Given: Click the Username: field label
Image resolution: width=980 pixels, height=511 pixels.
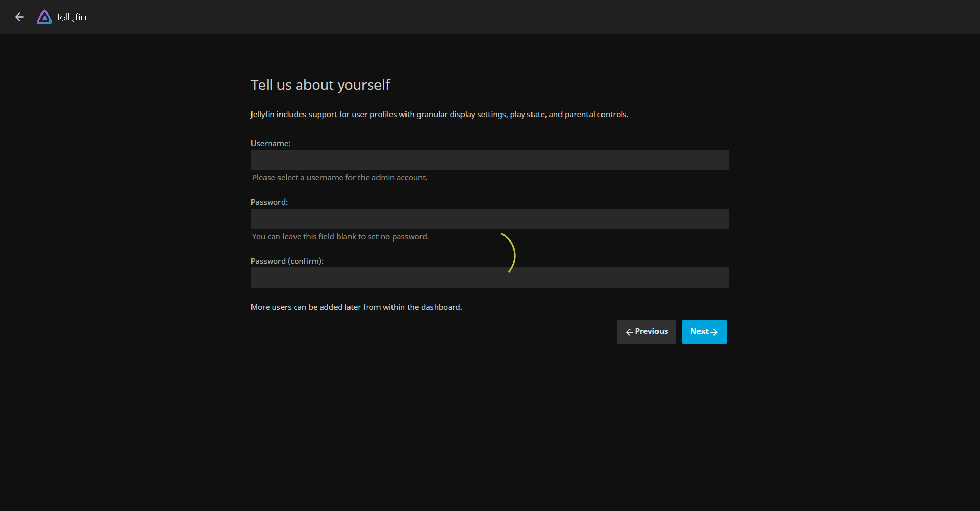Looking at the screenshot, I should [x=270, y=143].
